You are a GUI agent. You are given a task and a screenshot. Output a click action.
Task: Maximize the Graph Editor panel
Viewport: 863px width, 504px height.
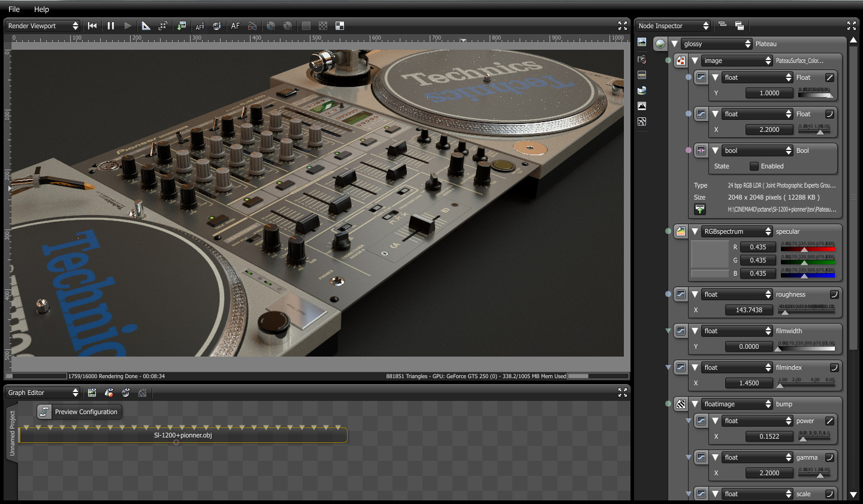623,393
